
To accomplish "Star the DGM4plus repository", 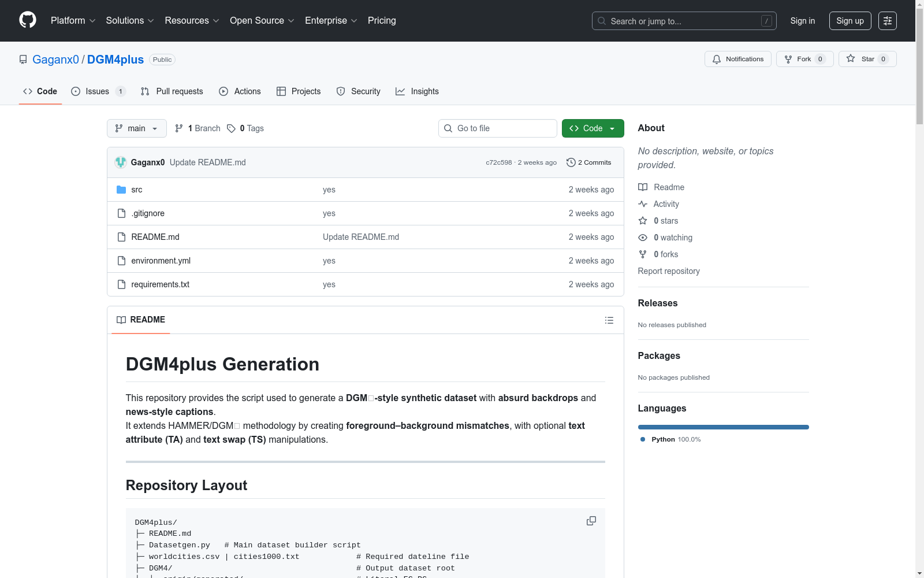I will click(x=867, y=59).
